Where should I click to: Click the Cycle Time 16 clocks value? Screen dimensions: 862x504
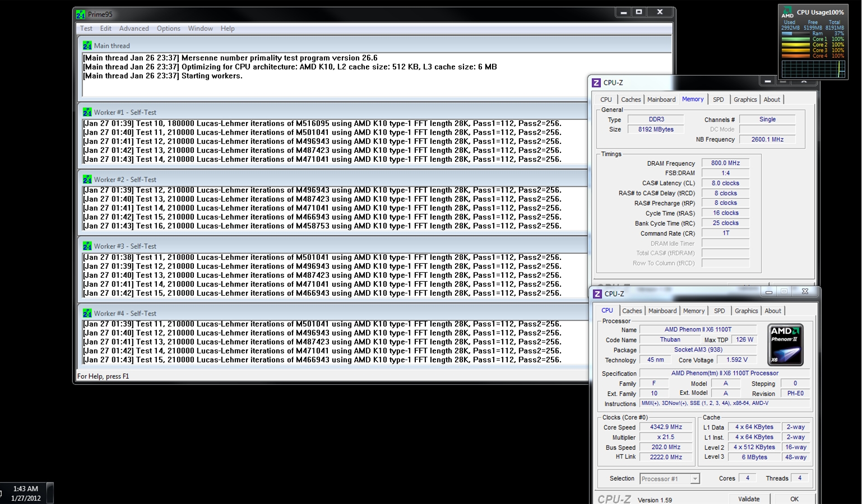[725, 213]
